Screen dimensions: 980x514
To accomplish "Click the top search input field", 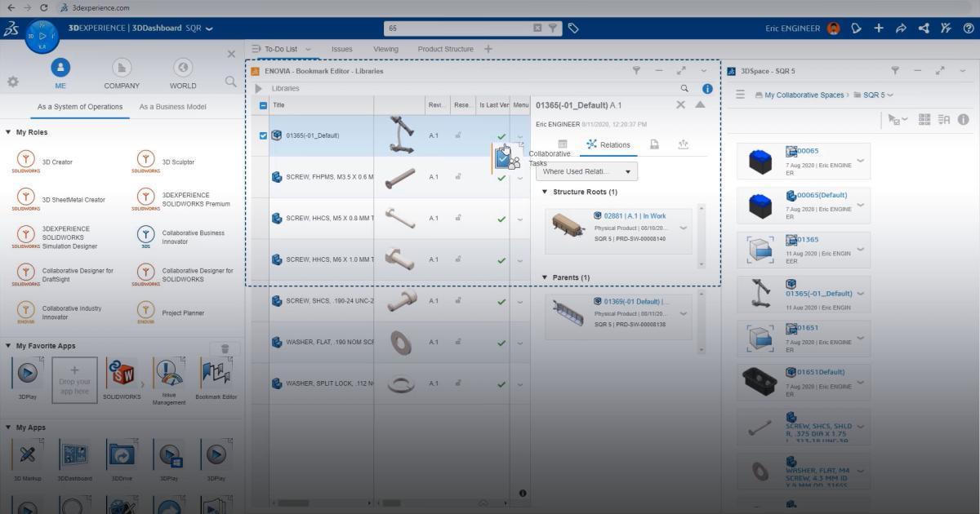I will pyautogui.click(x=458, y=28).
